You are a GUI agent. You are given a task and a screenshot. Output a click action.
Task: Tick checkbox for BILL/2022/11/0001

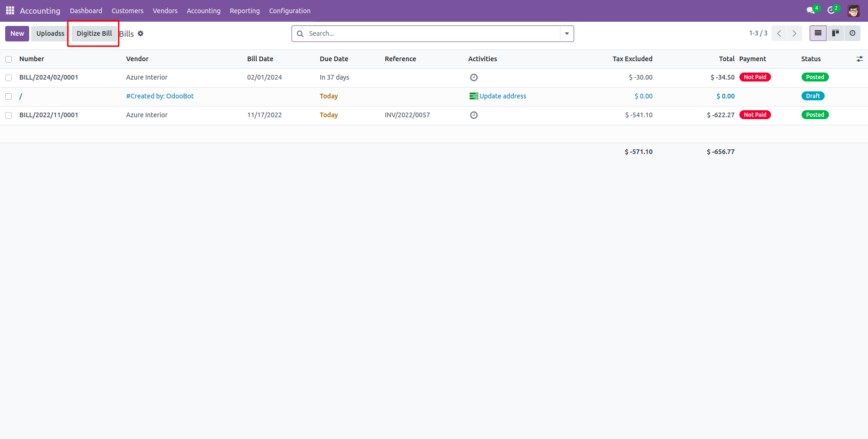pos(8,115)
